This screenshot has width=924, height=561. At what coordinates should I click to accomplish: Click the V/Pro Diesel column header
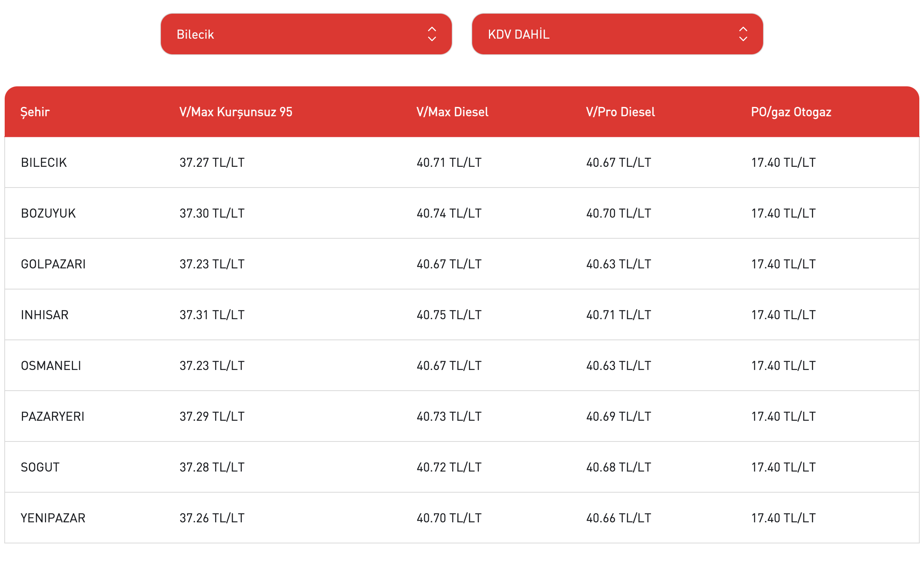pos(620,112)
